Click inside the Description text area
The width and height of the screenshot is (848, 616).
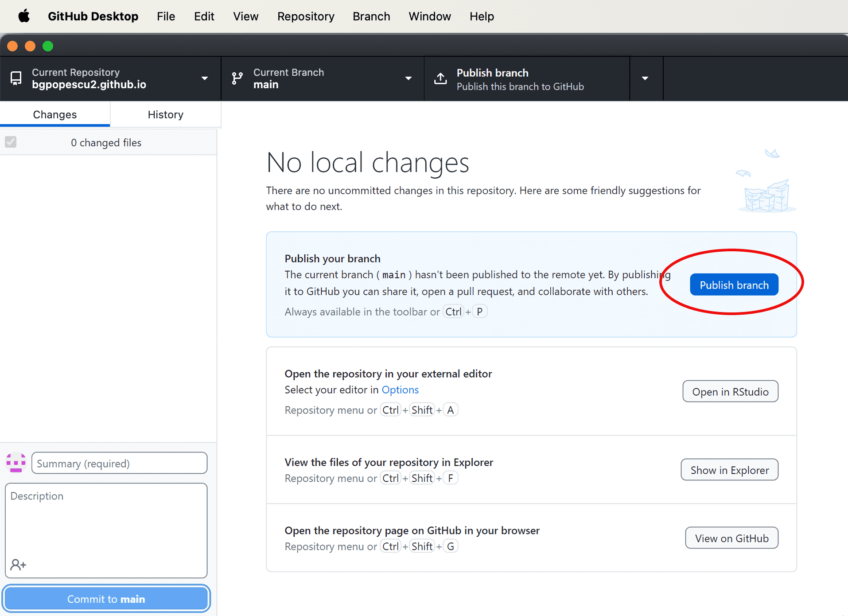(x=106, y=523)
